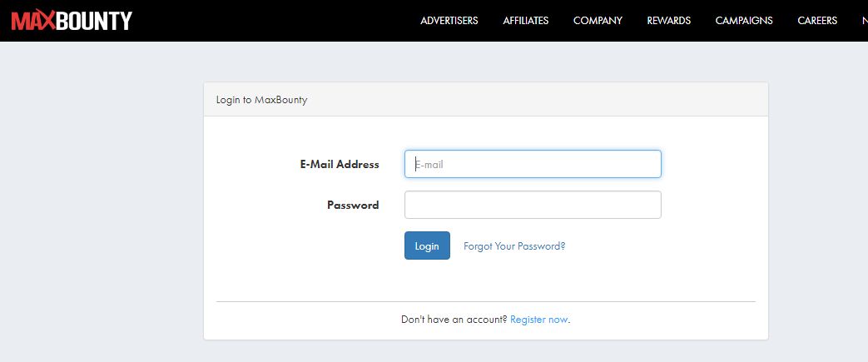
Task: Follow the Register now link
Action: (x=539, y=320)
